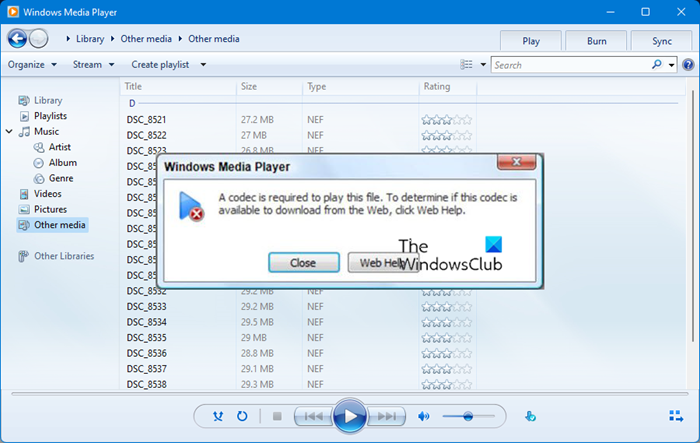Viewport: 700px width, 443px height.
Task: Expand the View options dropdown arrow
Action: tap(483, 65)
